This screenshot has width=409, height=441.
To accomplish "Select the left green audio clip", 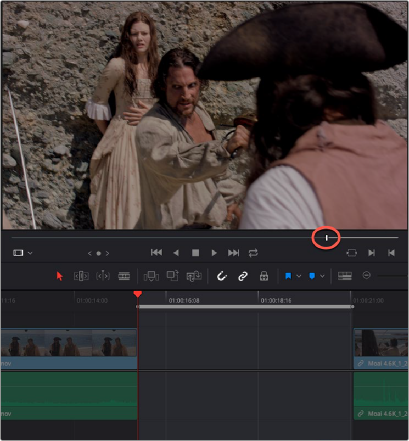I will (x=69, y=396).
